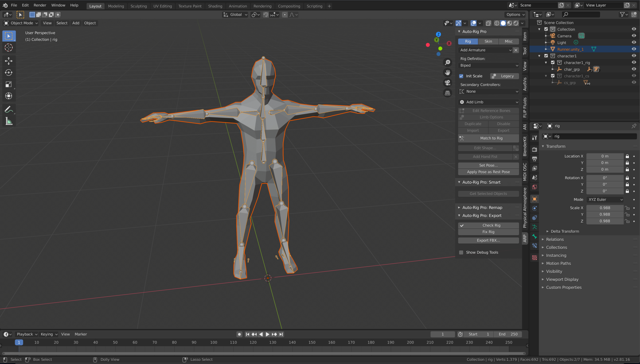
Task: Select the Cursor tool in toolbar
Action: (9, 48)
